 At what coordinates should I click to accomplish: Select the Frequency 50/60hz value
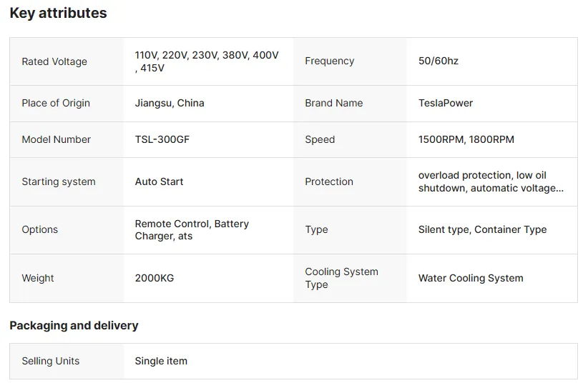tap(438, 61)
